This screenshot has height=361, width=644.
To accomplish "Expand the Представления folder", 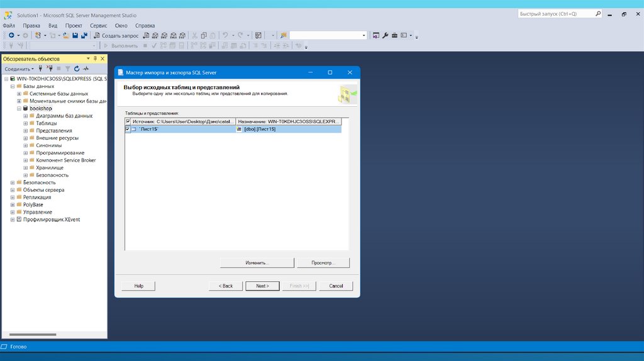I will pos(25,131).
